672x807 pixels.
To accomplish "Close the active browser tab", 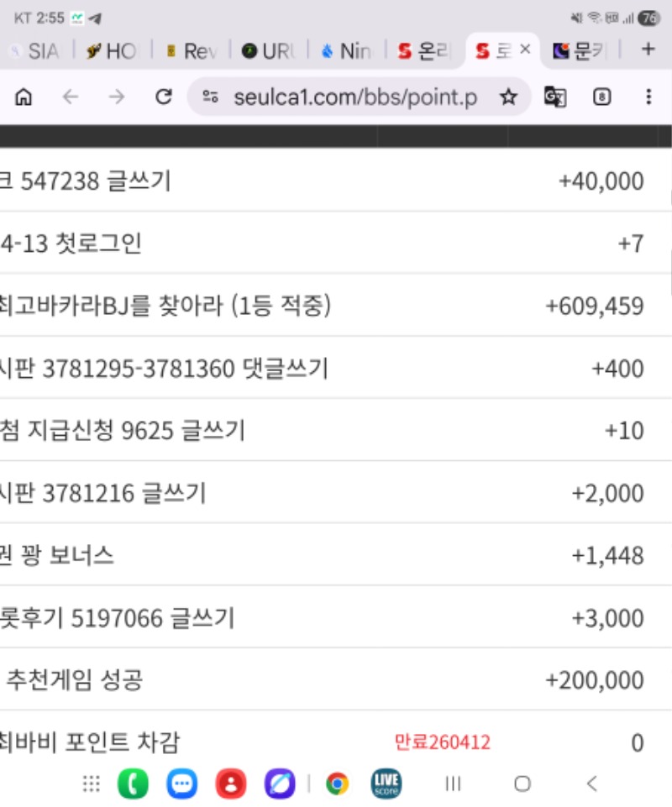I will click(525, 50).
